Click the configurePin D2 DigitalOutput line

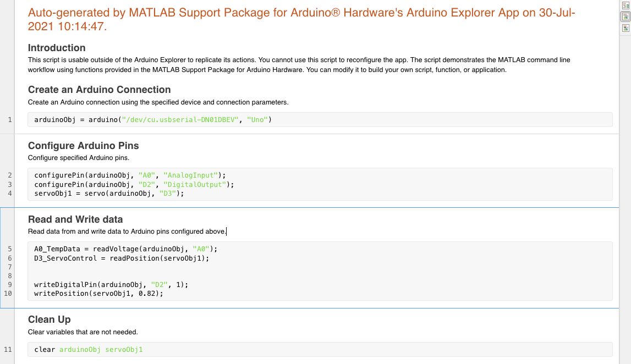click(x=134, y=185)
